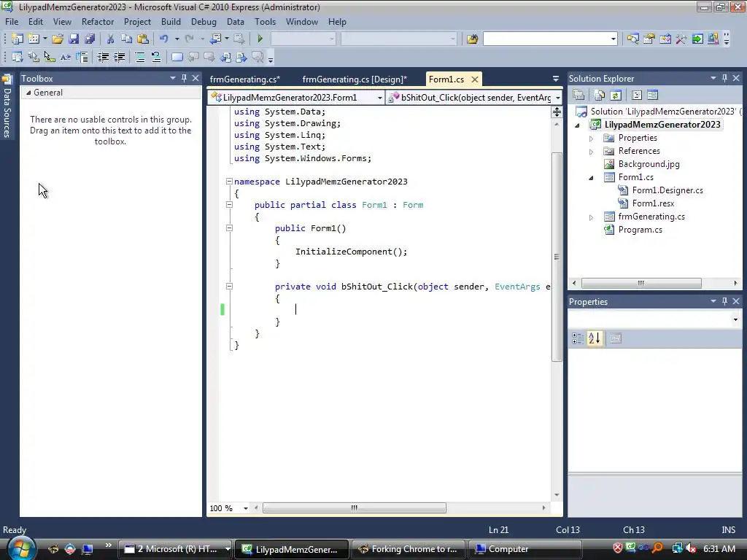Image resolution: width=747 pixels, height=560 pixels.
Task: Click View Code icon in Solution Explorer
Action: click(x=637, y=96)
